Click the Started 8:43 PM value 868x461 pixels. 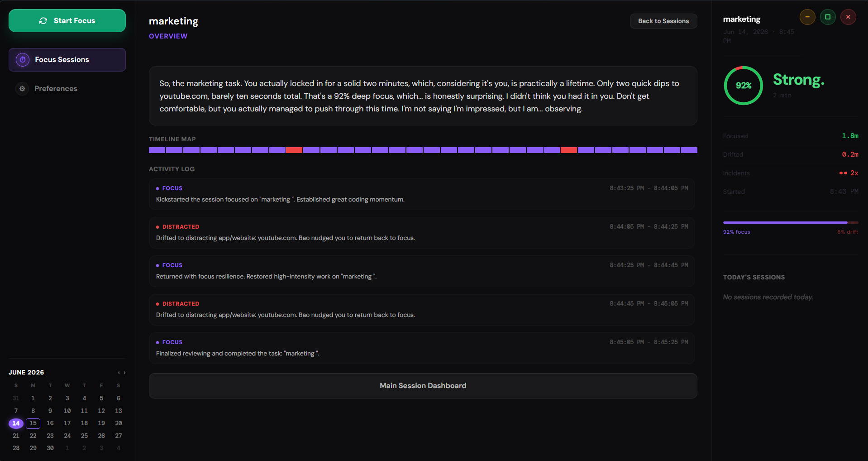(x=844, y=192)
